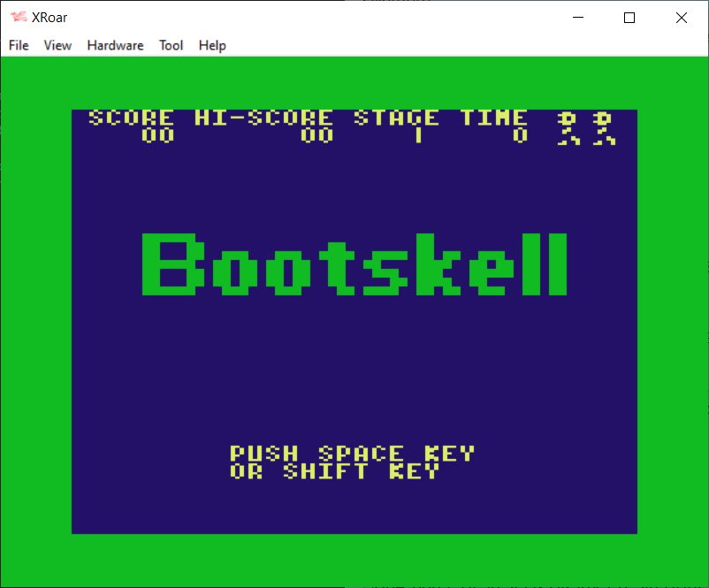Maximize the XRoar window
Image resolution: width=709 pixels, height=588 pixels.
coord(629,18)
